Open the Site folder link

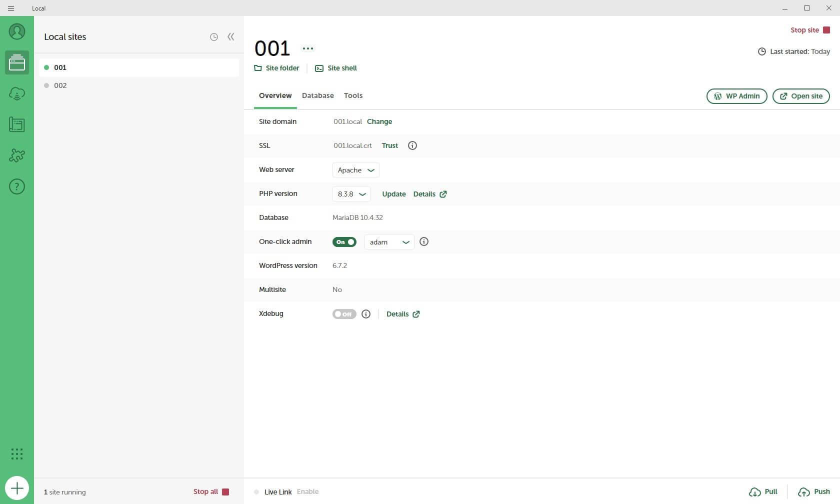(276, 68)
